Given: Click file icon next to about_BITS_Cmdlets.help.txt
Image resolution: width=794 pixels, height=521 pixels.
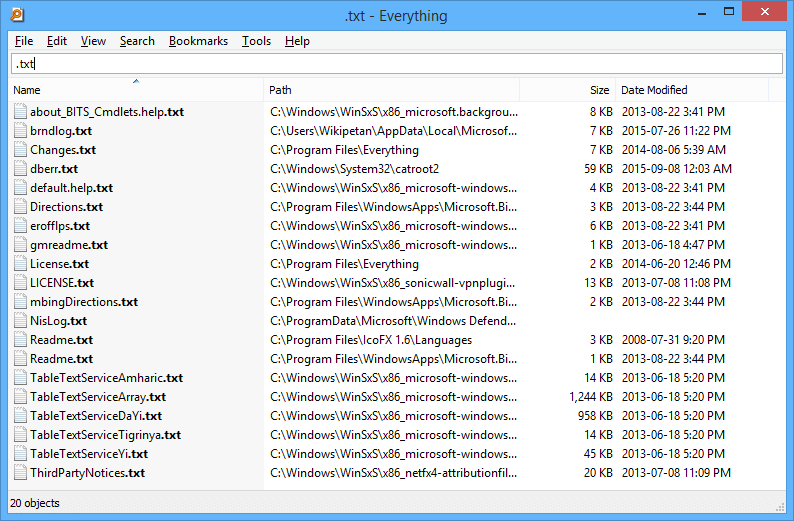Looking at the screenshot, I should [x=20, y=111].
